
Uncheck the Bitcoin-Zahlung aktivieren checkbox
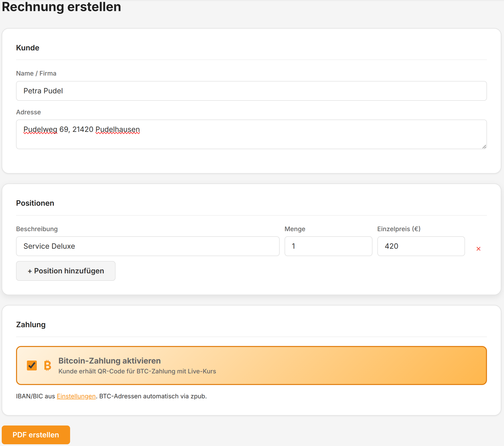[32, 365]
